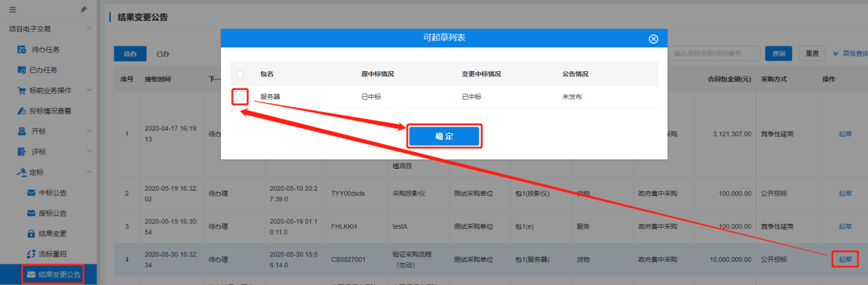Image resolution: width=868 pixels, height=285 pixels.
Task: Toggle the select-all checkbox in dialog header
Action: [x=239, y=74]
